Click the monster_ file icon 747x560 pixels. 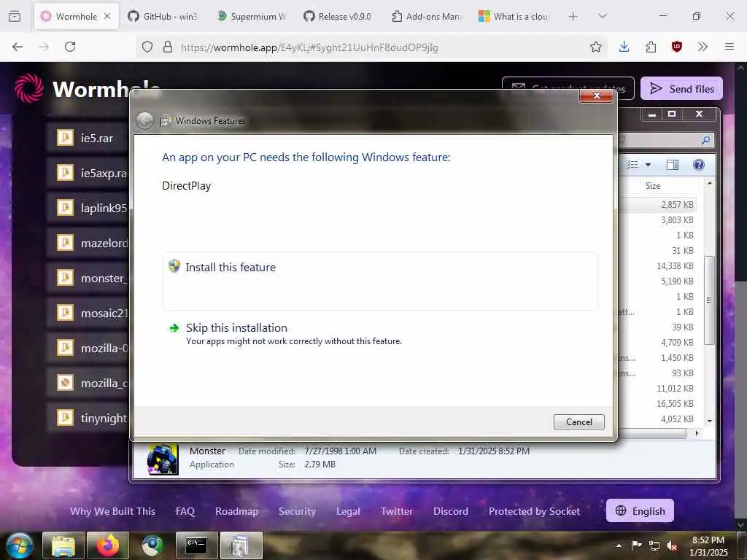point(65,278)
